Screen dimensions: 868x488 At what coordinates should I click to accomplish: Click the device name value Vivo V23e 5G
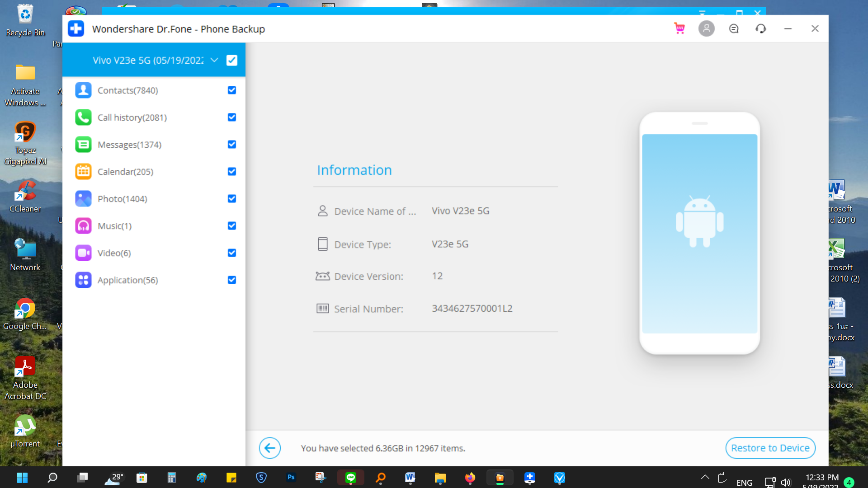[x=460, y=211]
